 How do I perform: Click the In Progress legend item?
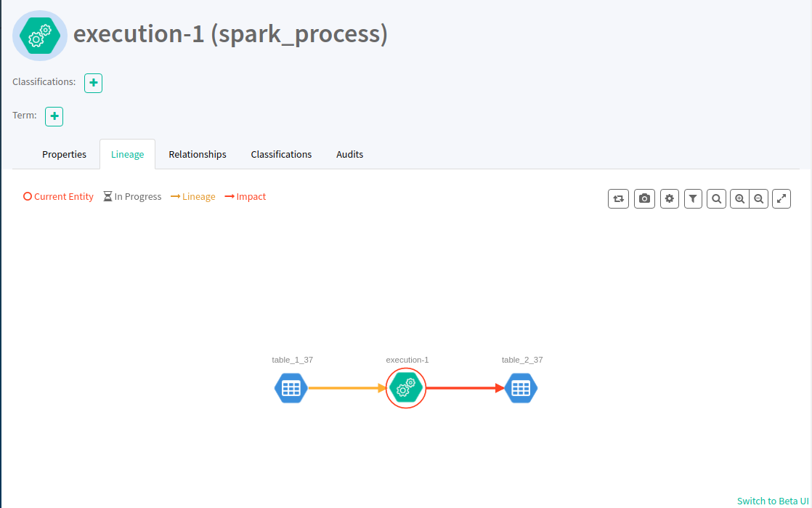click(x=132, y=197)
